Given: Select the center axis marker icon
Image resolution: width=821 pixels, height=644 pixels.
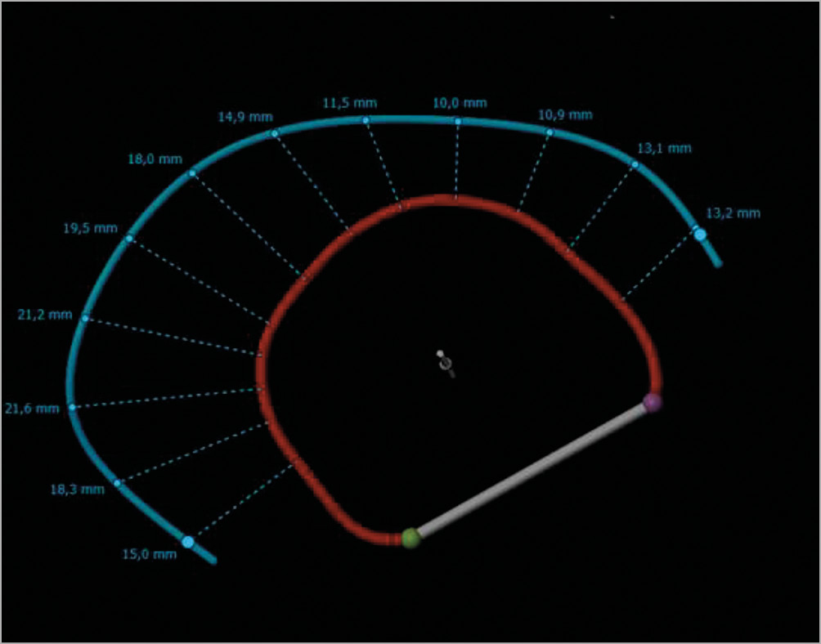Looking at the screenshot, I should tap(444, 361).
